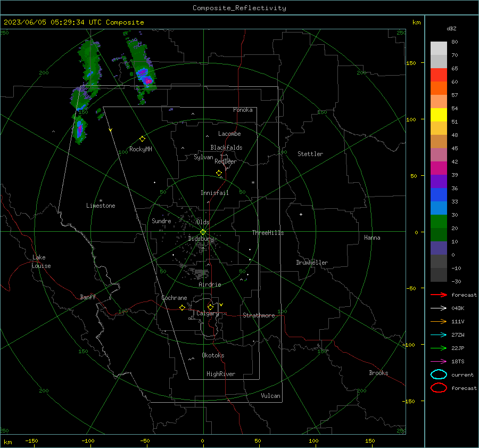Click the RedDeer city label
The image size is (479, 448).
(226, 161)
